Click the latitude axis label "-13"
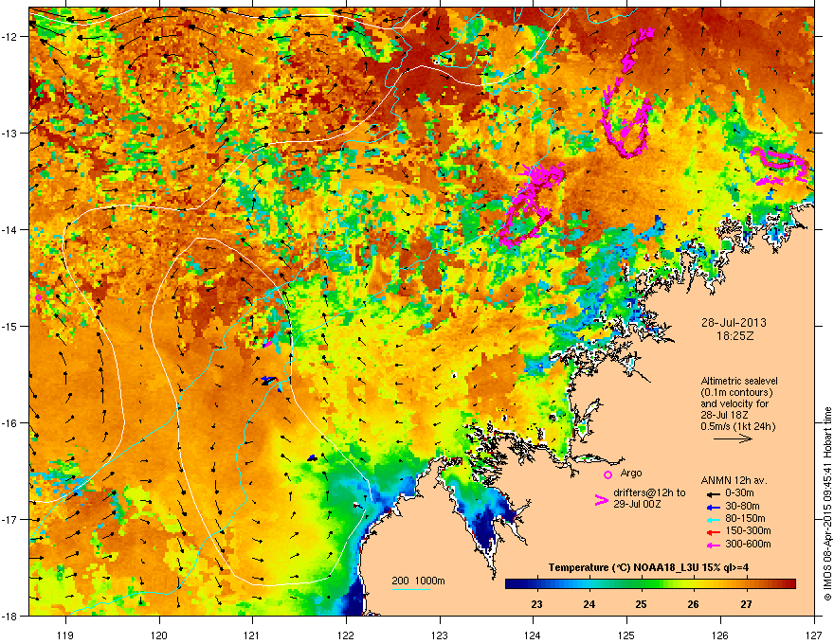834x644 pixels. click(10, 133)
